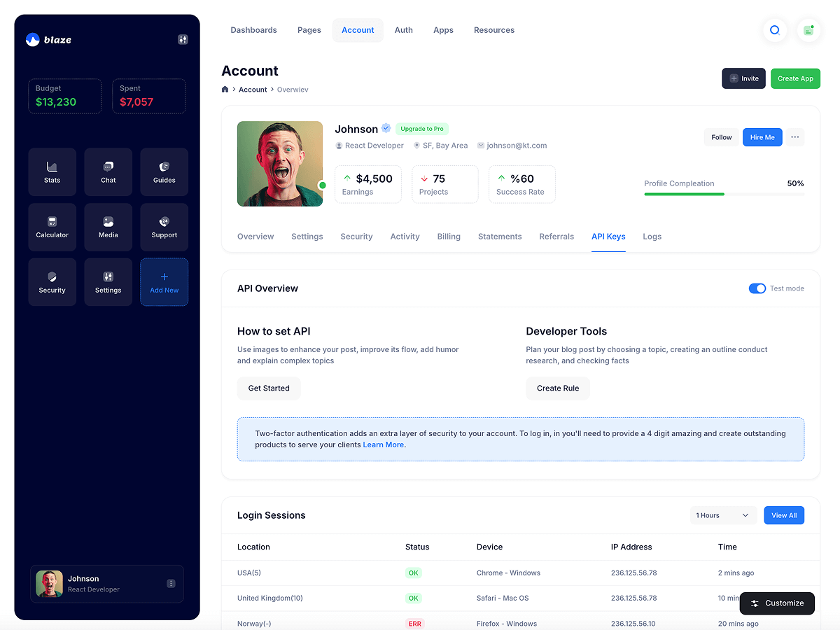Switch to the Billing tab
This screenshot has height=630, width=840.
(449, 237)
